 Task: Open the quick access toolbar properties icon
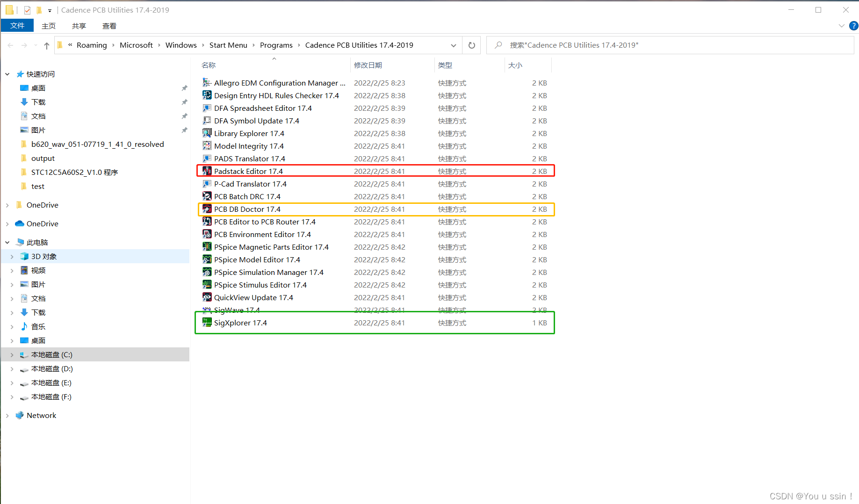[x=27, y=10]
